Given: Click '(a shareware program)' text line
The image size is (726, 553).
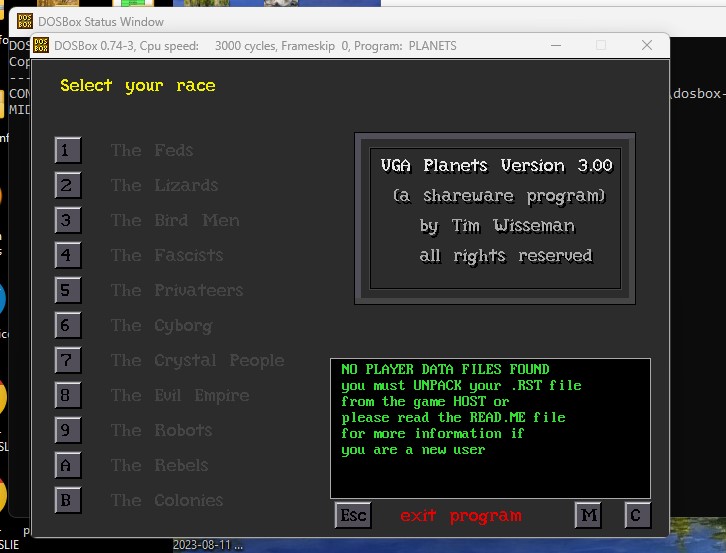Looking at the screenshot, I should pyautogui.click(x=499, y=196).
